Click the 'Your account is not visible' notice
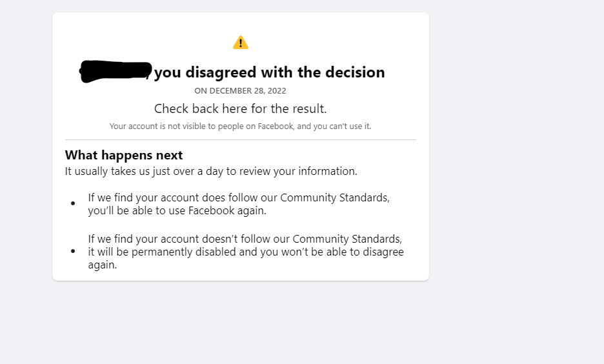This screenshot has width=604, height=364. pos(240,126)
